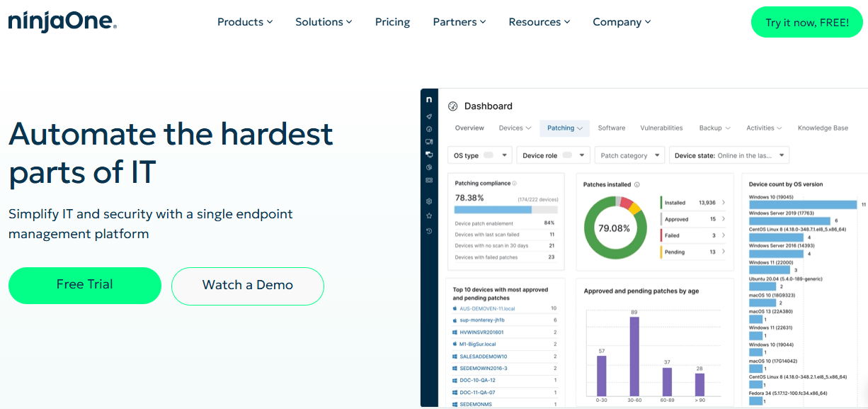Open the AUS-DEMOVEN-11.local device link
The image size is (868, 409).
point(487,308)
